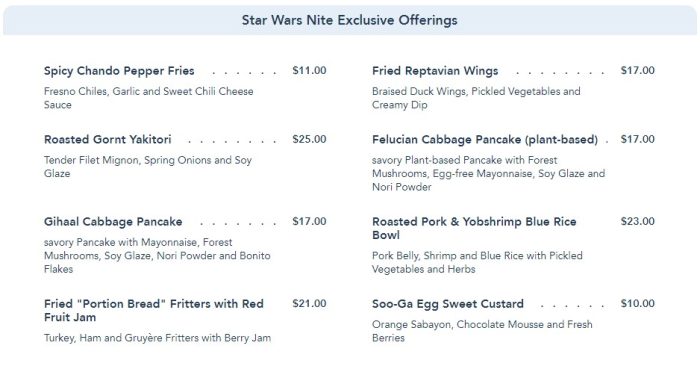Click the $23.00 Blue Rice Bowl price
The height and width of the screenshot is (378, 700).
click(638, 221)
